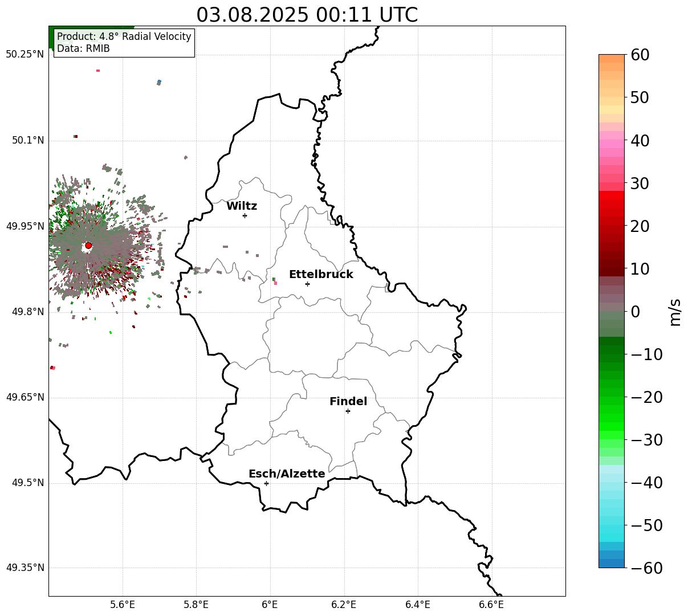The image size is (688, 616).
Task: Select the Findel city label
Action: tap(348, 402)
